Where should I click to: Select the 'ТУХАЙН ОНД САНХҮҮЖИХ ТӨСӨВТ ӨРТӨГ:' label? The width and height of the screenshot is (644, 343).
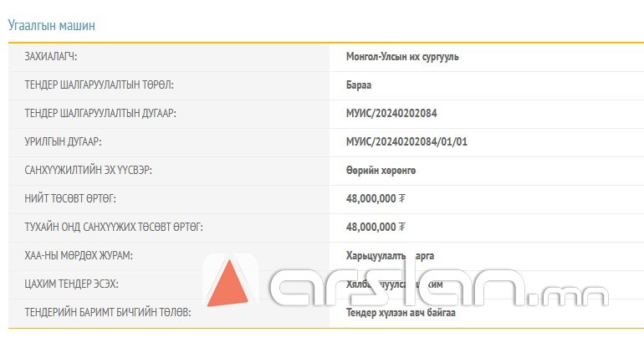point(114,227)
